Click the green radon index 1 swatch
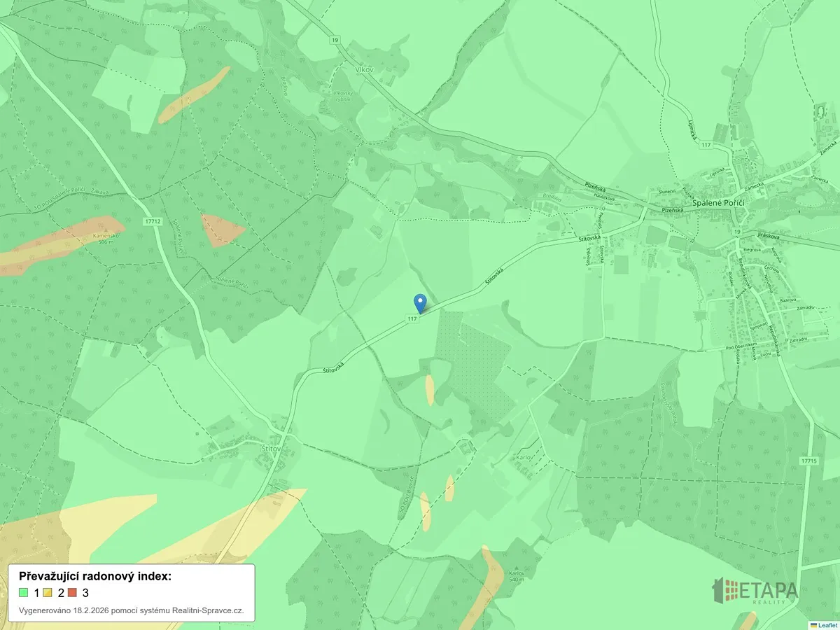Image resolution: width=840 pixels, height=630 pixels. pyautogui.click(x=24, y=592)
